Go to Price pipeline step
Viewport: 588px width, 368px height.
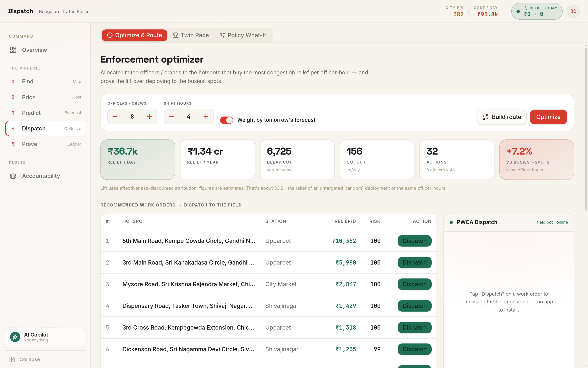pyautogui.click(x=45, y=97)
